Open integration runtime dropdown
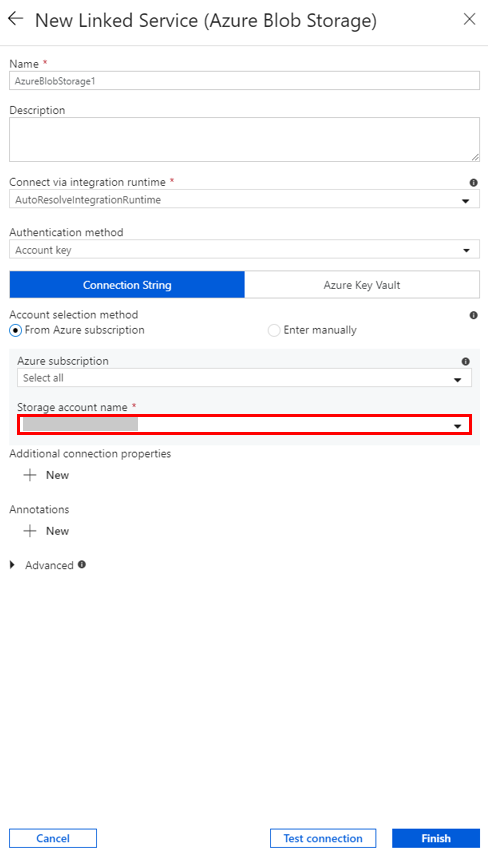Viewport: 488px width, 857px height. point(244,200)
